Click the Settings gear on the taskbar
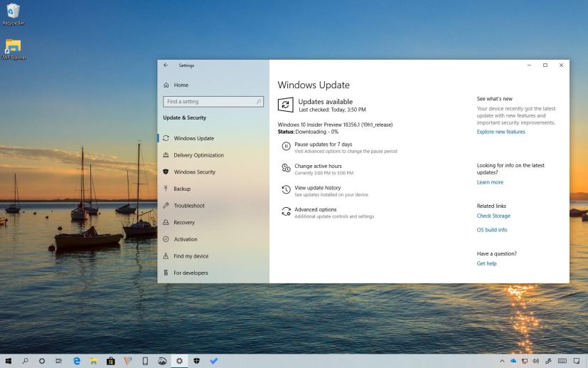The image size is (588, 368). pyautogui.click(x=180, y=361)
